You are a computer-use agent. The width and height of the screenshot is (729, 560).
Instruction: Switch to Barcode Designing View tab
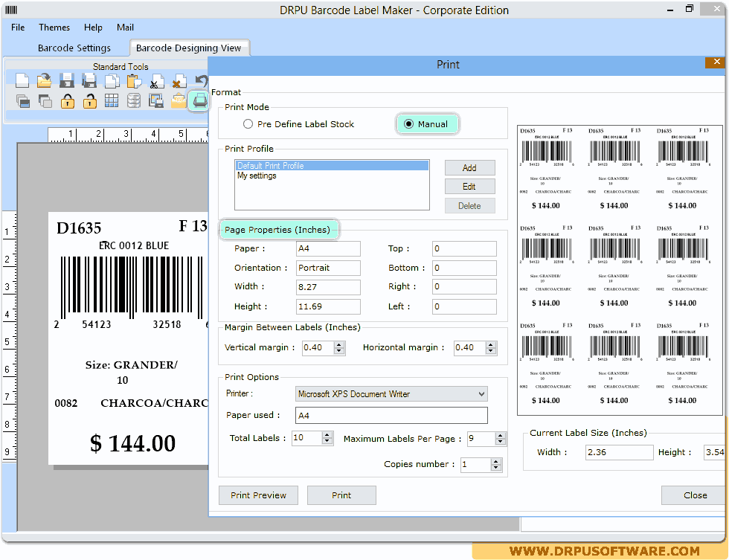coord(188,48)
